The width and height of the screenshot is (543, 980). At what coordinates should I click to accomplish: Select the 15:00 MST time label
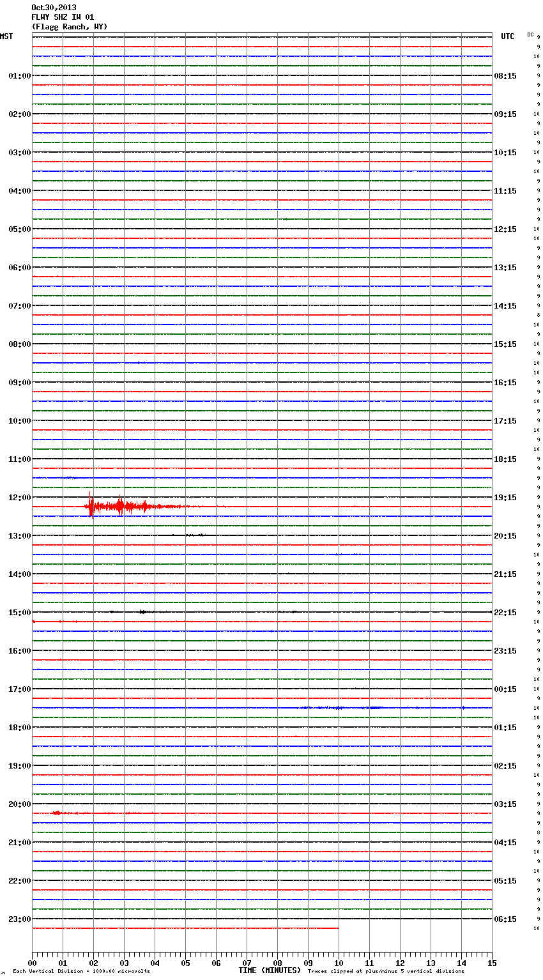click(20, 612)
